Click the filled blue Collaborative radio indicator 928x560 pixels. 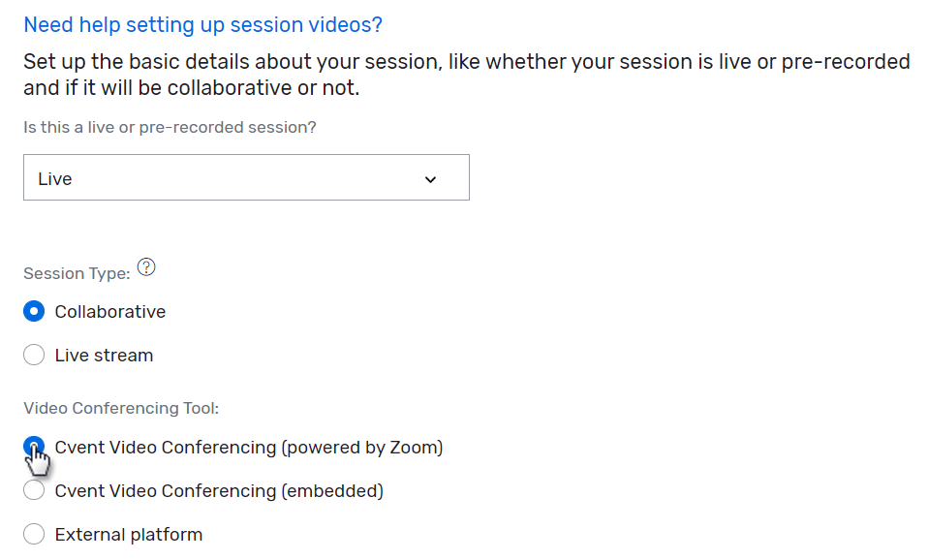click(34, 311)
